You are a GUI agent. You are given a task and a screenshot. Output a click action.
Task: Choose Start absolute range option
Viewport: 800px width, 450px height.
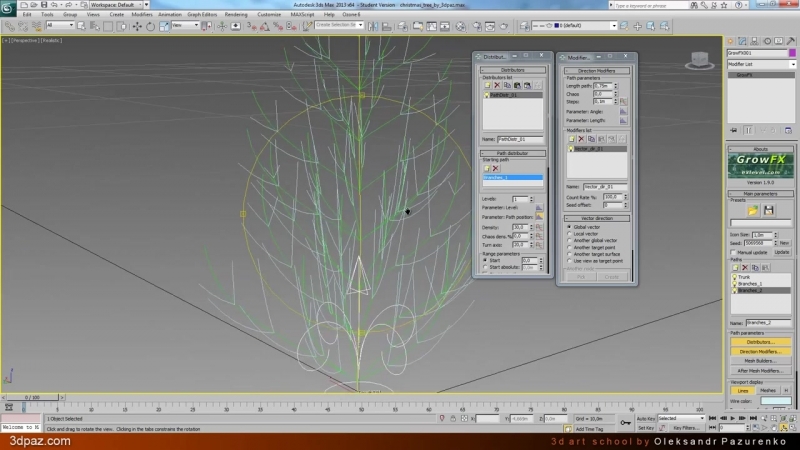point(486,268)
